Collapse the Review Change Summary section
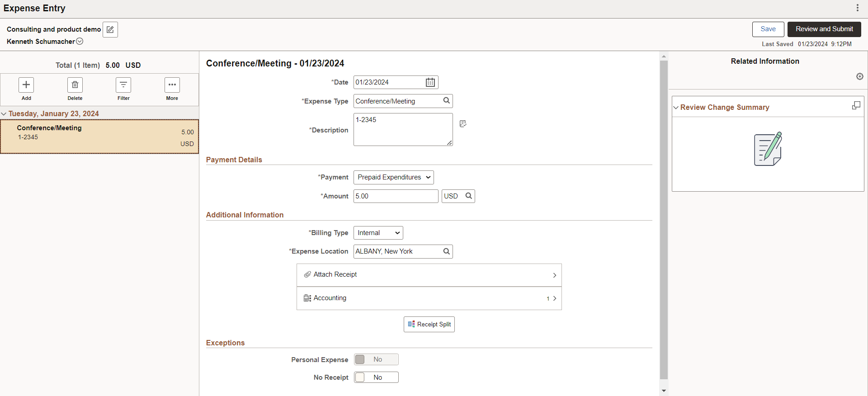 pyautogui.click(x=676, y=108)
